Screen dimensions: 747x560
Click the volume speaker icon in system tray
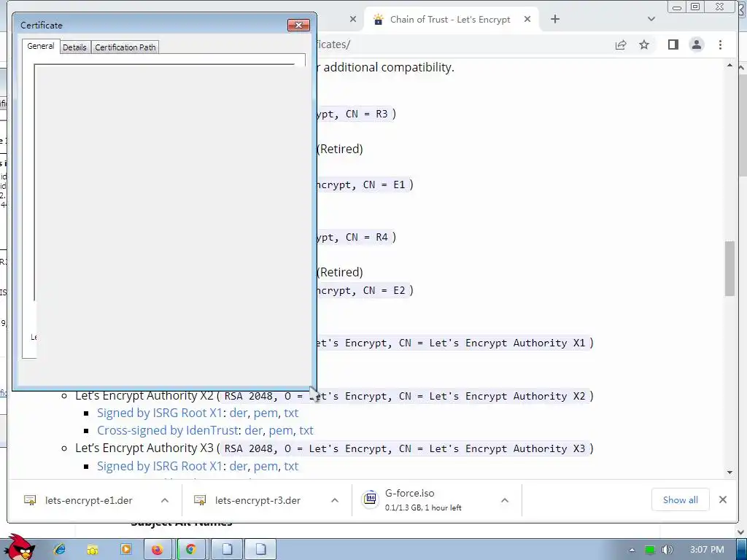pos(667,550)
